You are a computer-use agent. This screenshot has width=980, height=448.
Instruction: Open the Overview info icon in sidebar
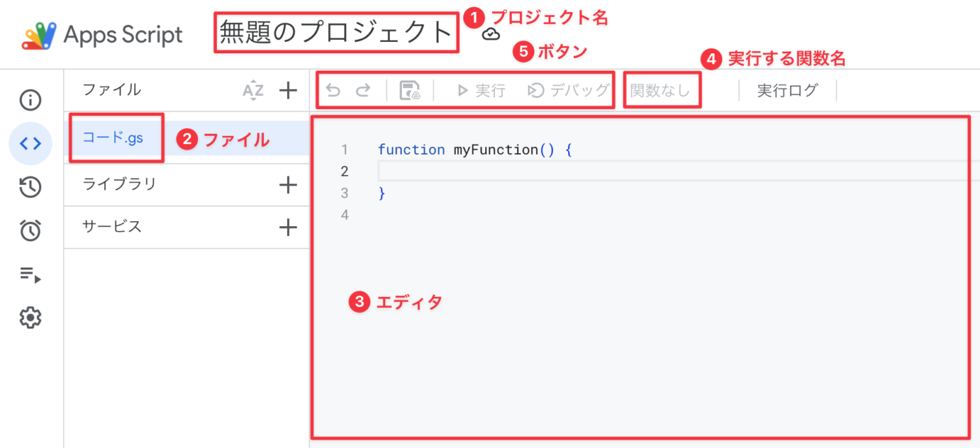(30, 100)
